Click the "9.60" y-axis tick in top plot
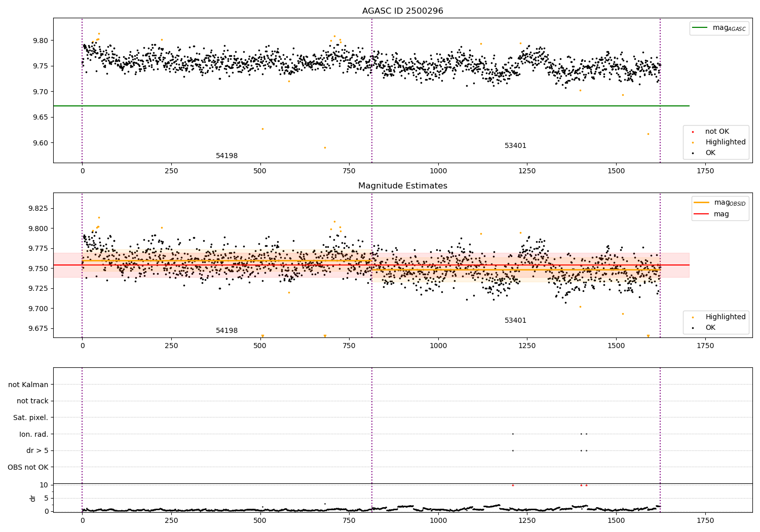 (x=40, y=143)
